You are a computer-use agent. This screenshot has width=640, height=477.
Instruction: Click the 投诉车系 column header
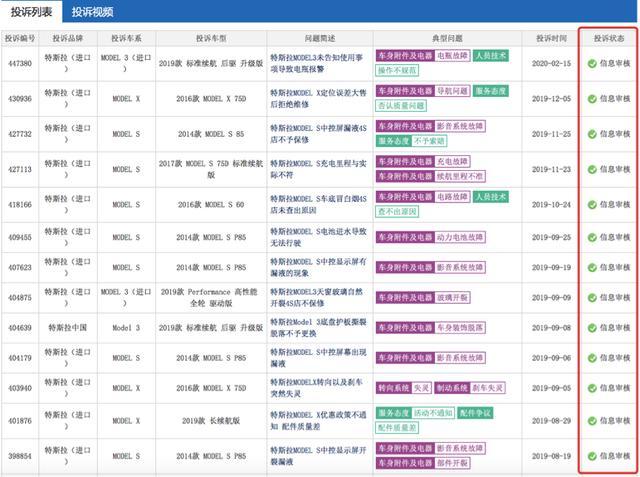click(126, 38)
